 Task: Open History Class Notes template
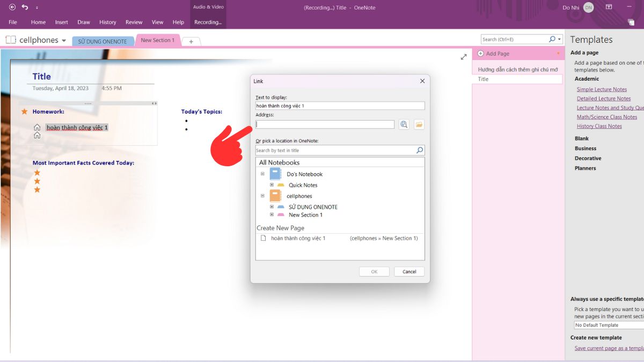599,126
